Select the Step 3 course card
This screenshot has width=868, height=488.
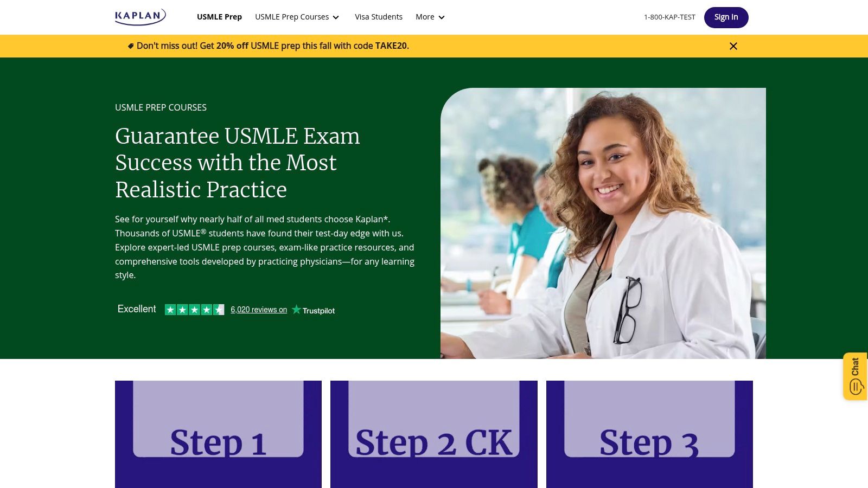(x=649, y=434)
